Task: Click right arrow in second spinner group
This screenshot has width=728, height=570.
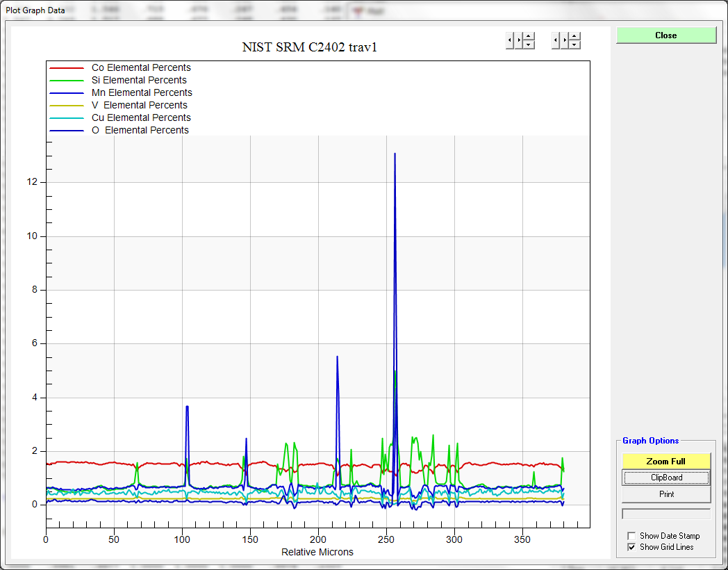Action: point(564,41)
